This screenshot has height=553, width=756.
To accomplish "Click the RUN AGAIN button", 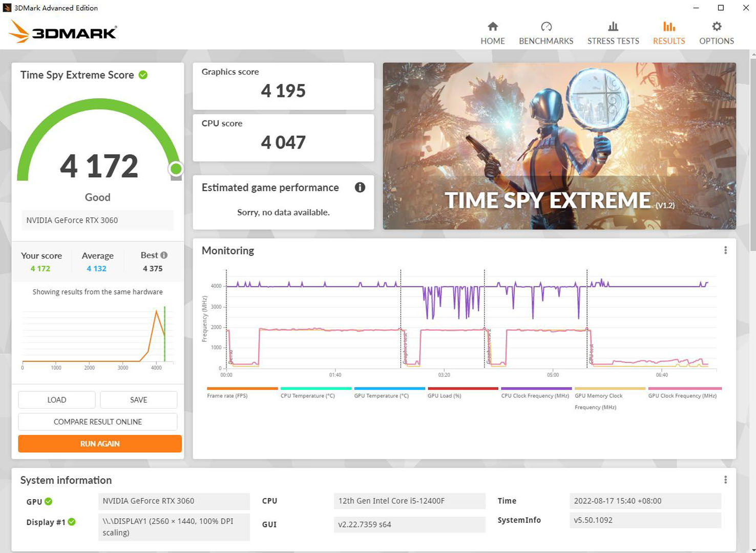I will [x=99, y=443].
